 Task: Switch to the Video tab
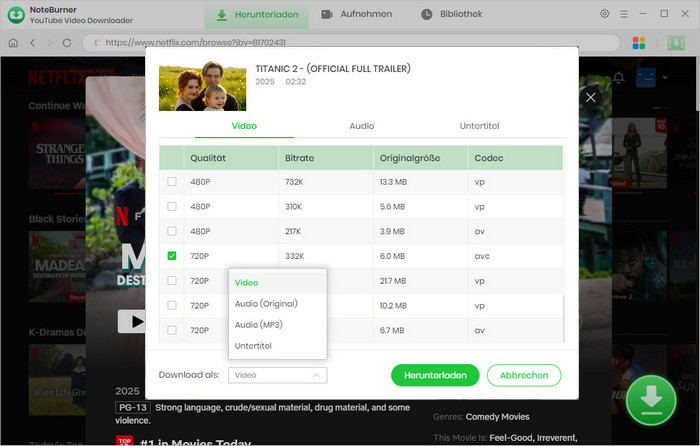point(244,126)
